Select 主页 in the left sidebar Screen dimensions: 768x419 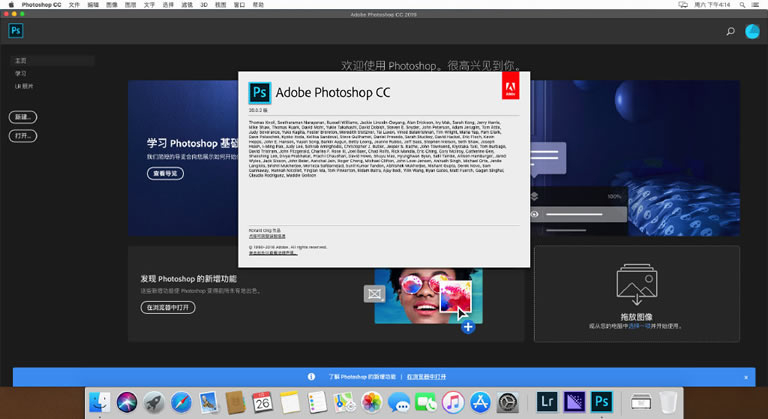(x=52, y=61)
